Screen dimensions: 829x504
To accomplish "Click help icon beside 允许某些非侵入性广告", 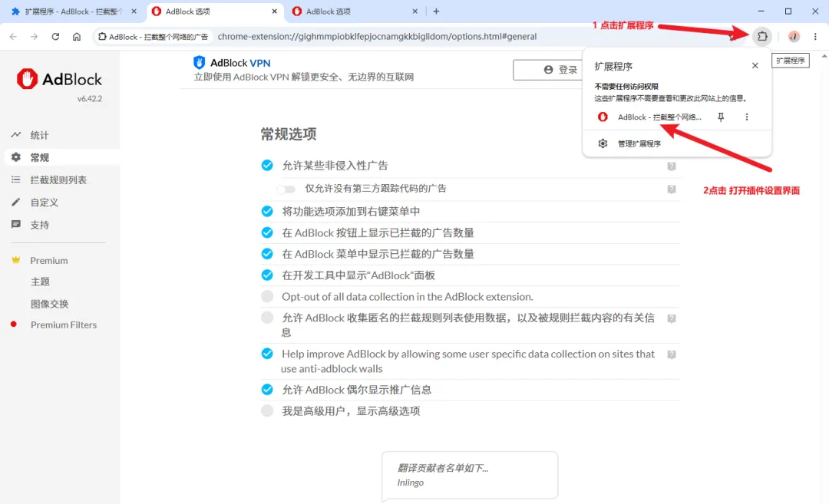I will 672,166.
